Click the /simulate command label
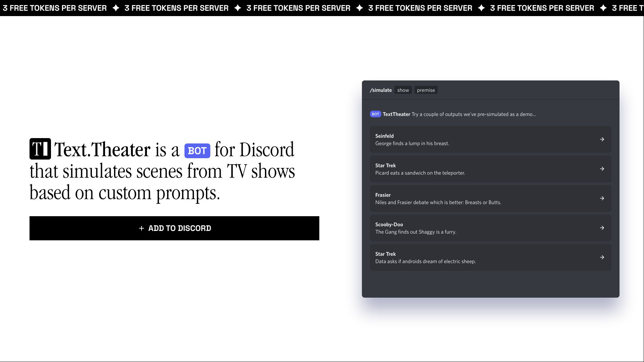This screenshot has width=644, height=362. [x=381, y=90]
